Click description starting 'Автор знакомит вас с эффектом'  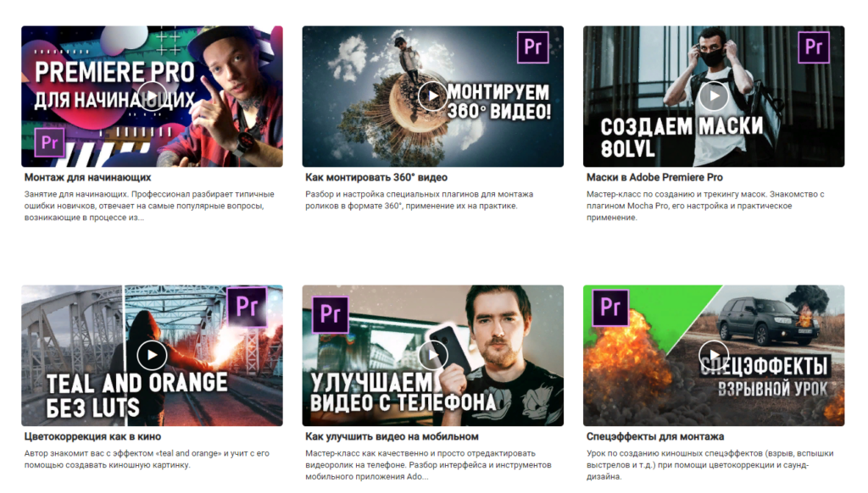[147, 459]
